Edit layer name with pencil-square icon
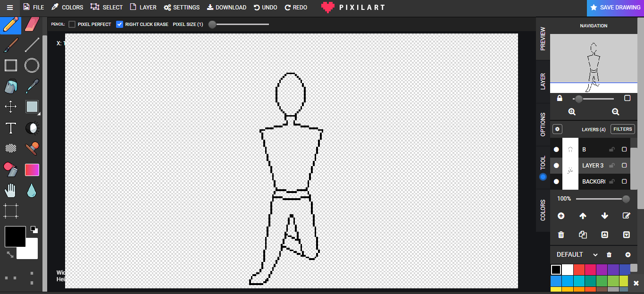This screenshot has height=294, width=644. 627,216
